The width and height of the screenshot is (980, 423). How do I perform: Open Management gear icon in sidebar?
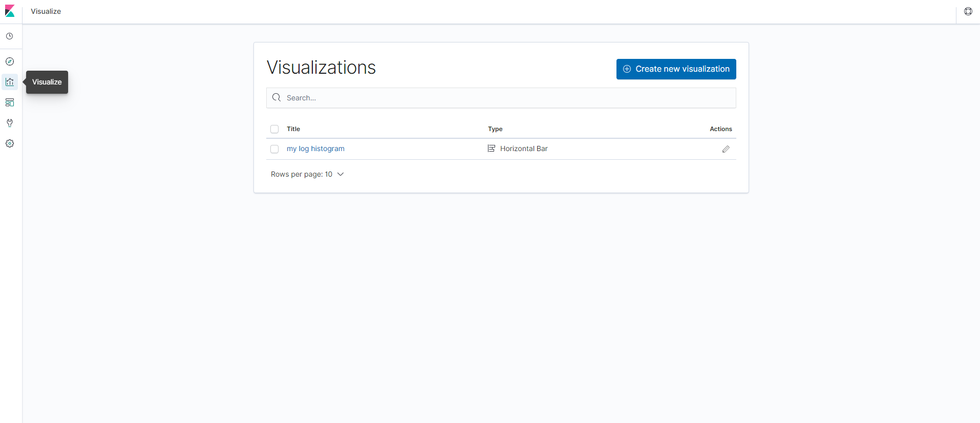pos(10,143)
